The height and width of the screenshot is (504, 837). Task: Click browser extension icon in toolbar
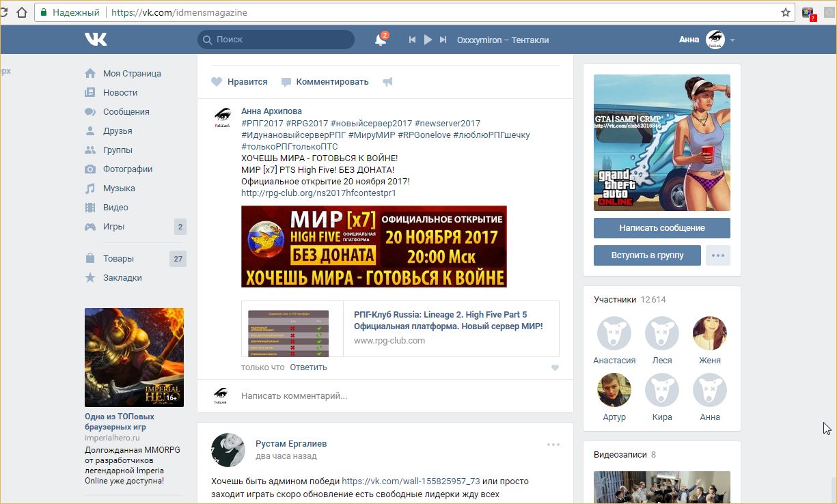[809, 12]
